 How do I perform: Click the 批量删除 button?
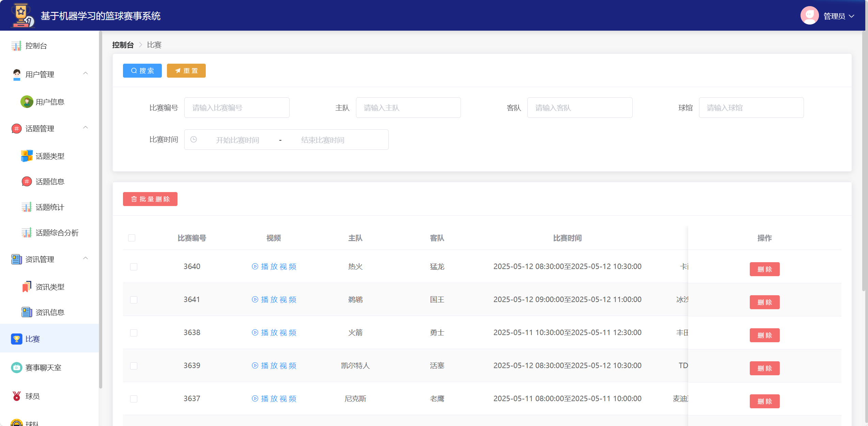pos(150,199)
